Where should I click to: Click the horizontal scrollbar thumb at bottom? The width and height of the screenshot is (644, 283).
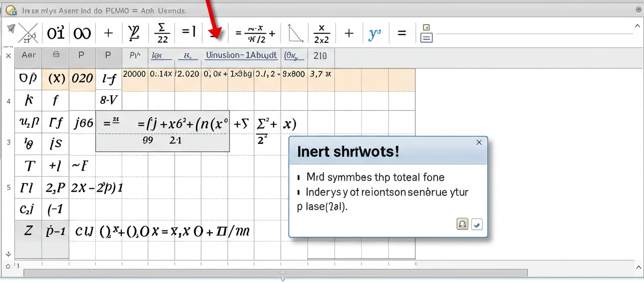(x=276, y=273)
